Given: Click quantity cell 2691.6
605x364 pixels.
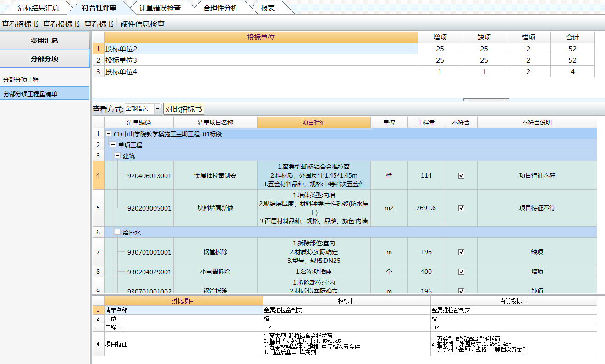Looking at the screenshot, I should [x=426, y=208].
